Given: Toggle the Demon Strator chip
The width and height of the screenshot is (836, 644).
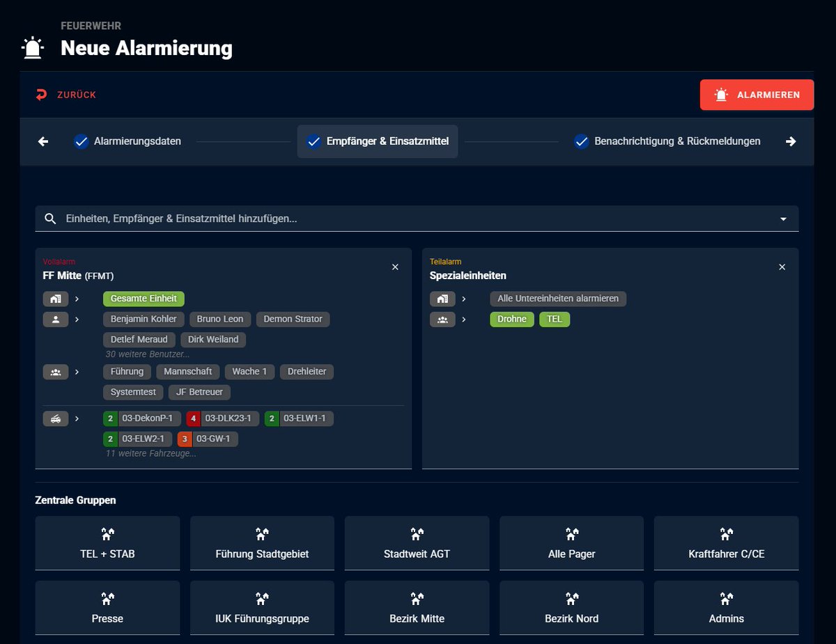Looking at the screenshot, I should 293,320.
